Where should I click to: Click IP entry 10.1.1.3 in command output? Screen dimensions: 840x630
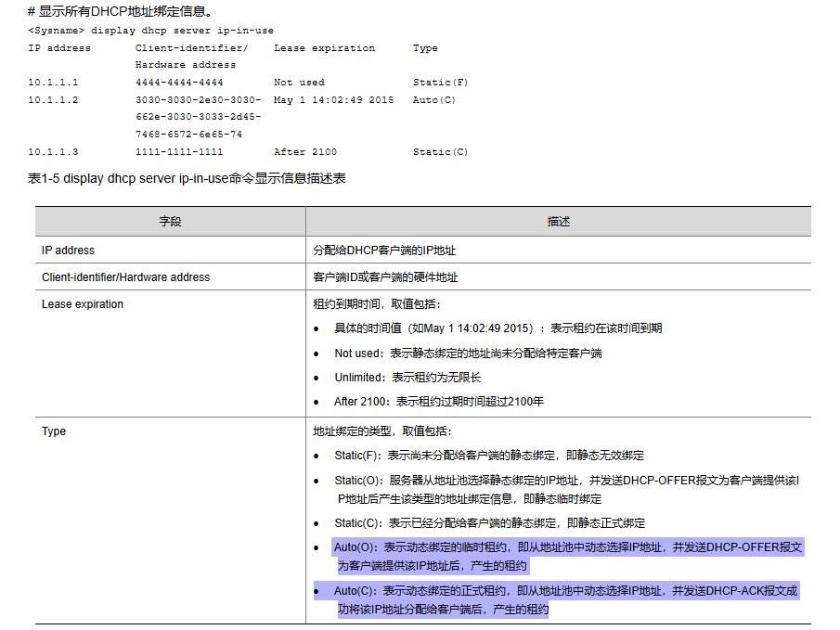53,152
